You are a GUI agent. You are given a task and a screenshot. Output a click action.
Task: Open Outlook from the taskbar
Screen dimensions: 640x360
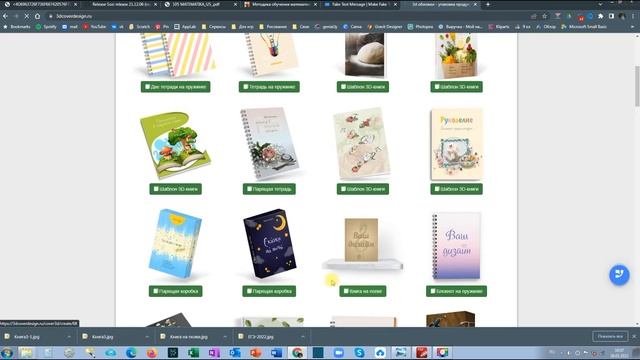tap(235, 352)
